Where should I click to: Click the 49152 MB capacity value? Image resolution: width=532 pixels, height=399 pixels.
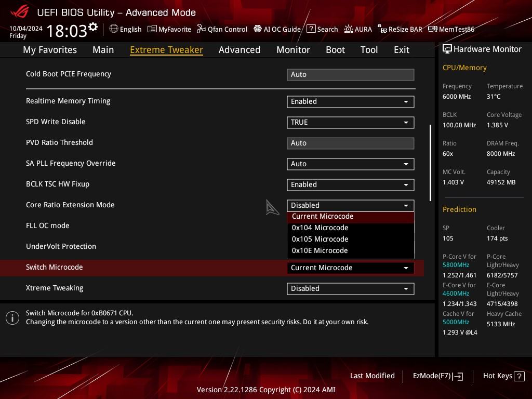click(x=501, y=182)
